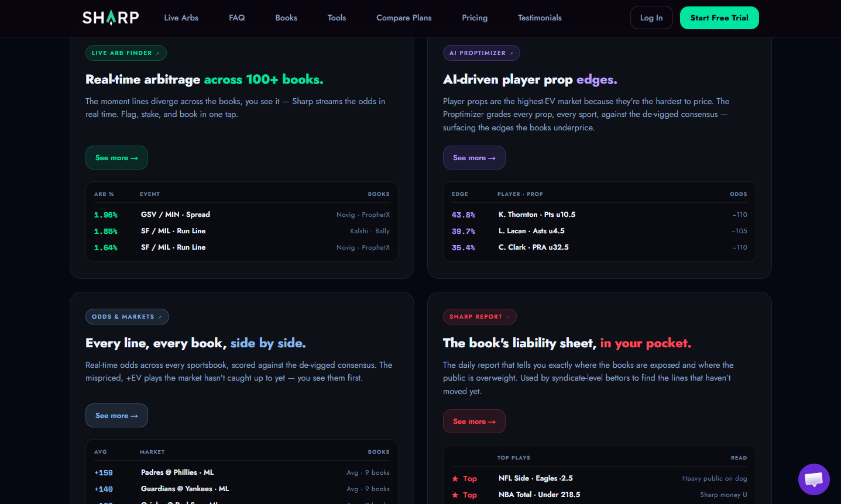
Task: Click the "Padres @ Phillies · ML" market
Action: 177,472
